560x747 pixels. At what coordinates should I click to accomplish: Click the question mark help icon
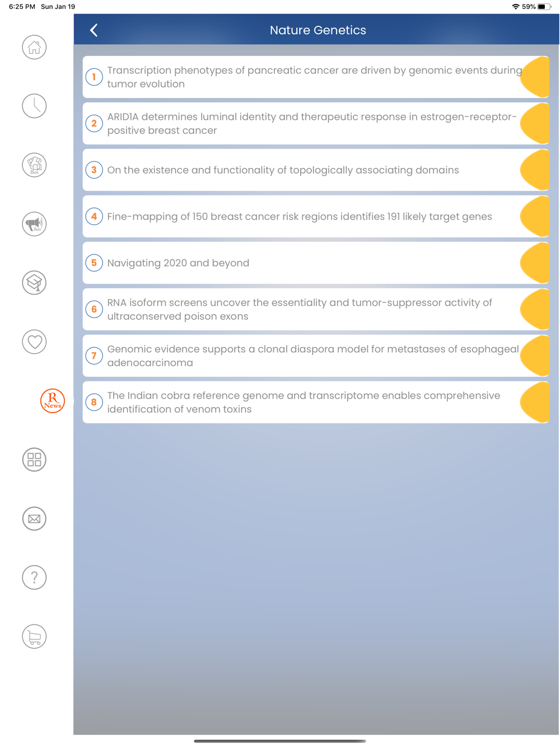coord(34,577)
